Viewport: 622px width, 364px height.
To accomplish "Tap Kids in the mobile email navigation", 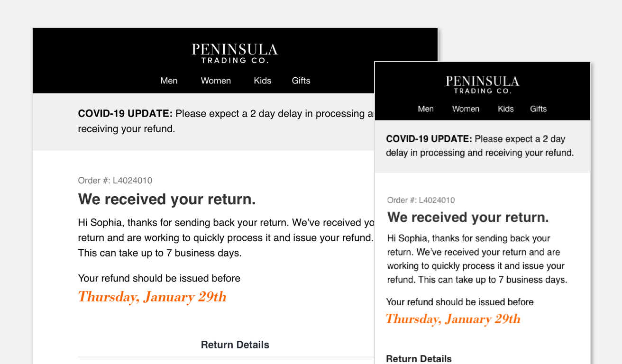I will 505,109.
